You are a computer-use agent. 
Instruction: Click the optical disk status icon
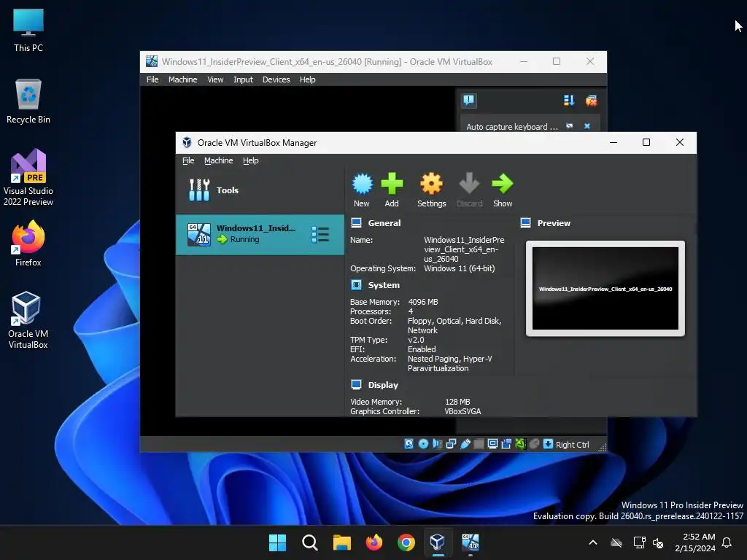click(x=423, y=444)
